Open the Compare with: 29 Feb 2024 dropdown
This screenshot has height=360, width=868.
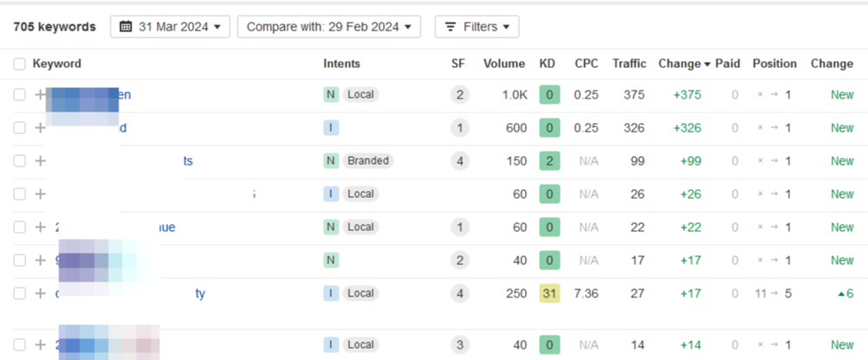tap(328, 27)
